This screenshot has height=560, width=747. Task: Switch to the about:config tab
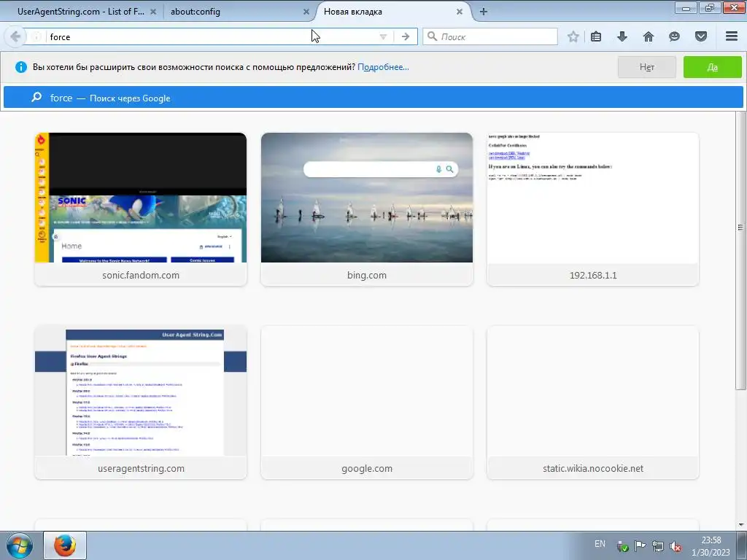pyautogui.click(x=196, y=12)
